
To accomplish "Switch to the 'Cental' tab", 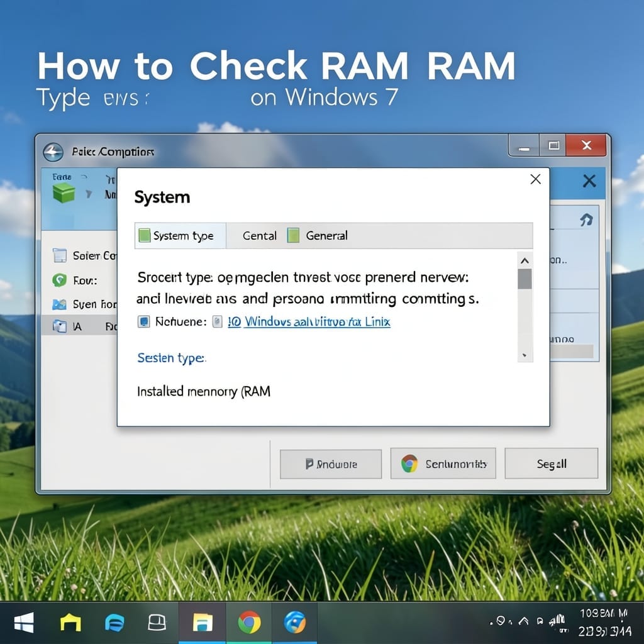I will coord(259,236).
